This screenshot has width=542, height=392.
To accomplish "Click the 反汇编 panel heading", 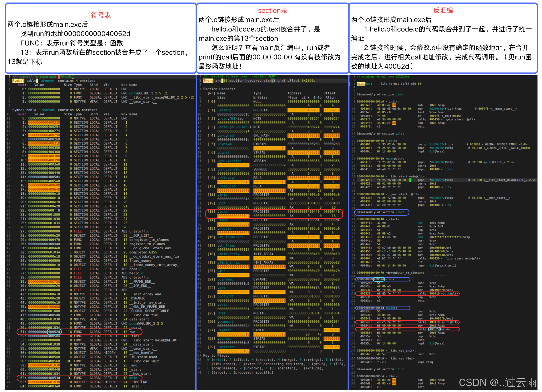I will [x=443, y=10].
